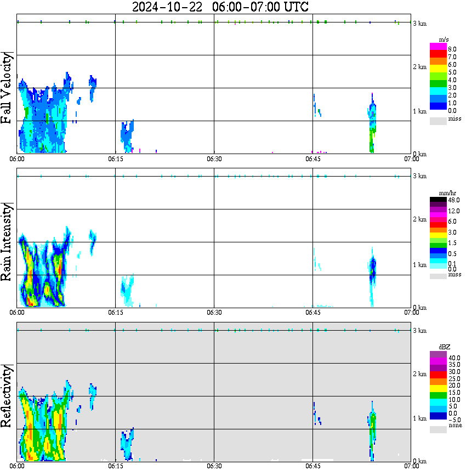Viewport: 466px width, 476px height.
Task: Click '2 km' beside the Fall Velocity panel
Action: tap(419, 67)
